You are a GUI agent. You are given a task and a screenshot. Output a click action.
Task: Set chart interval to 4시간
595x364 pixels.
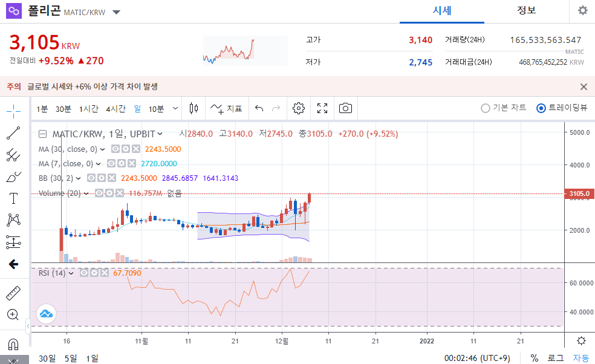[x=115, y=109]
